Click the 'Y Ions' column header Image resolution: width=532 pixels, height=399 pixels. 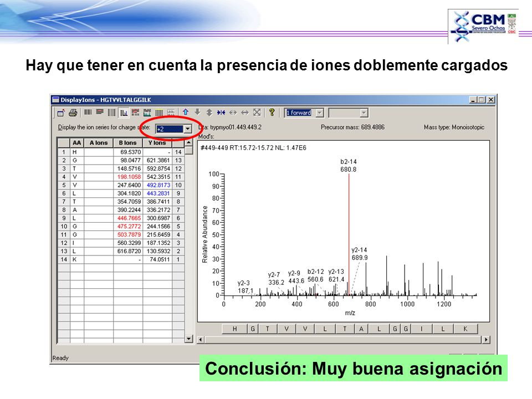157,143
